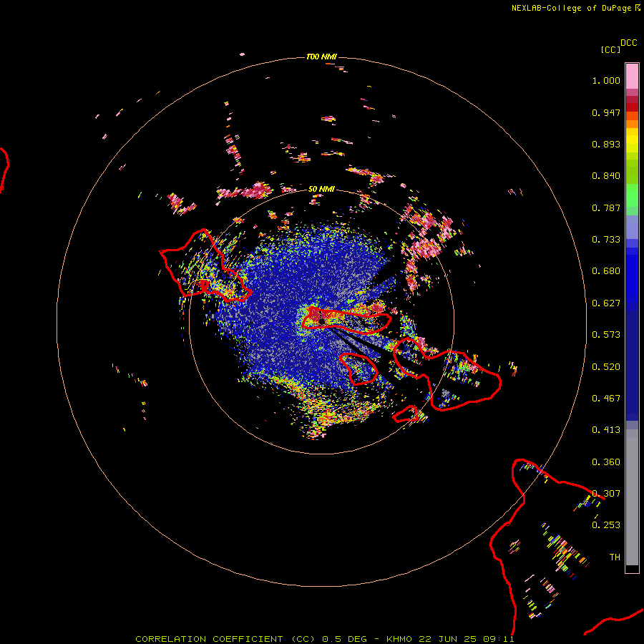Click the 0.893 legend value

pyautogui.click(x=606, y=144)
